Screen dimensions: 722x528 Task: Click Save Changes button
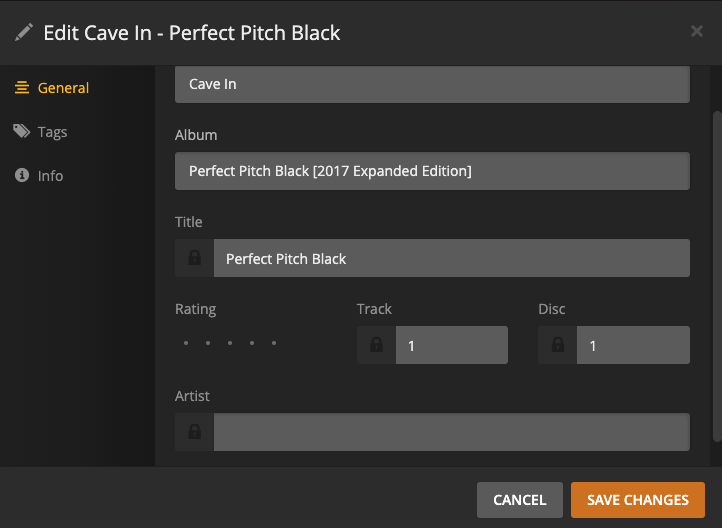click(x=637, y=500)
